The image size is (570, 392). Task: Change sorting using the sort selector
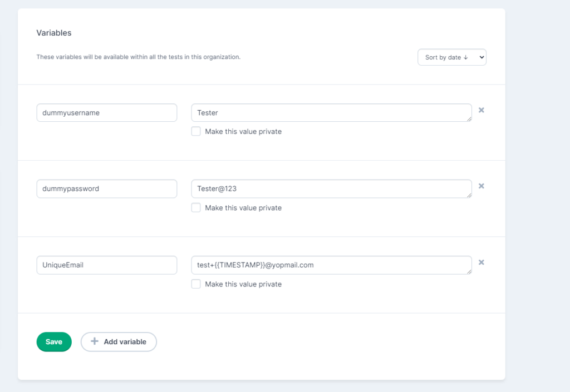click(451, 57)
